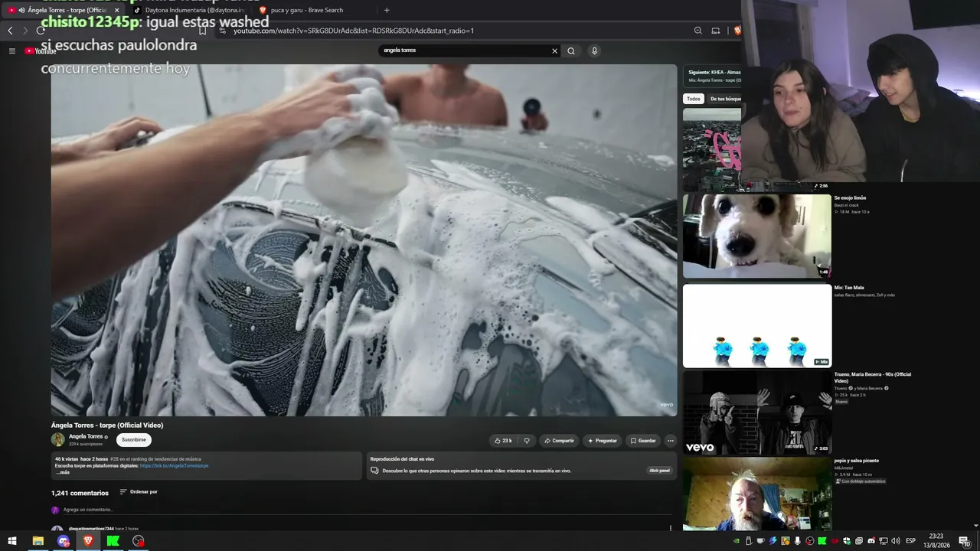Switch to Daytona Indumentaria tab

point(189,10)
